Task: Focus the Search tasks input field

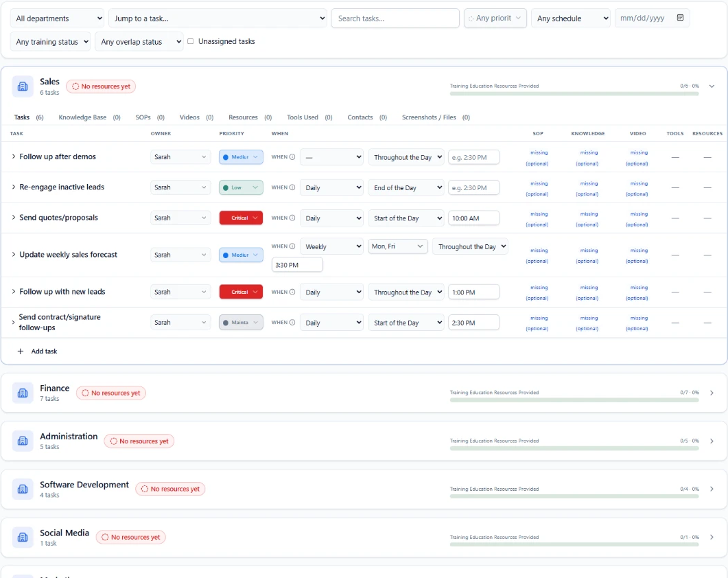Action: pos(395,19)
